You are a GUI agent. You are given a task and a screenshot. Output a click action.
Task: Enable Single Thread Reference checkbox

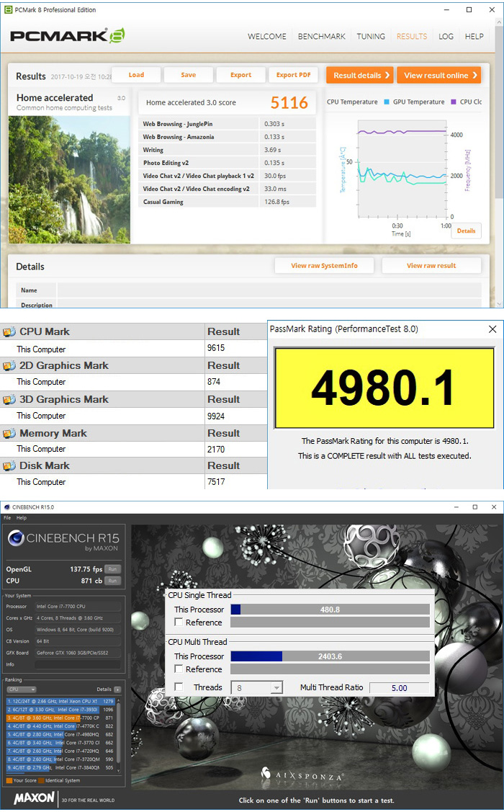pos(179,622)
